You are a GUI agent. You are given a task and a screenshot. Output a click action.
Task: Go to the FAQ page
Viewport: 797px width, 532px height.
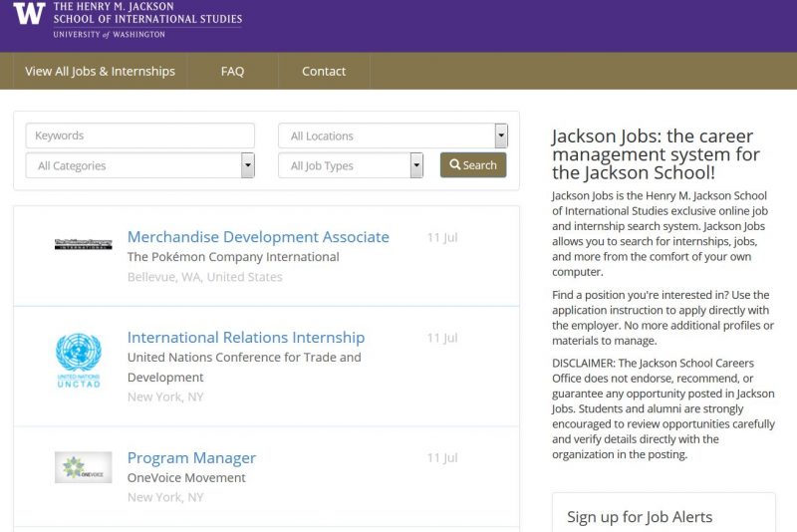pos(233,71)
